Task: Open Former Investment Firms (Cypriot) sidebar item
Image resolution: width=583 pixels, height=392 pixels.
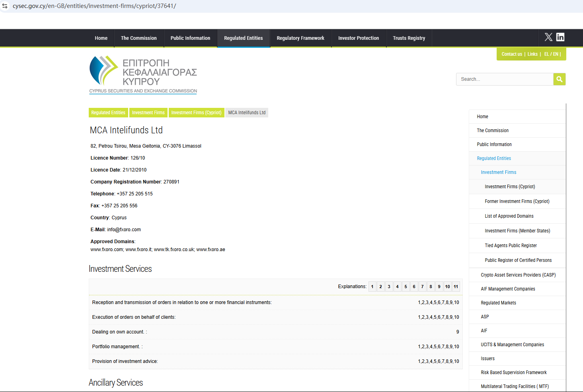Action: point(517,201)
